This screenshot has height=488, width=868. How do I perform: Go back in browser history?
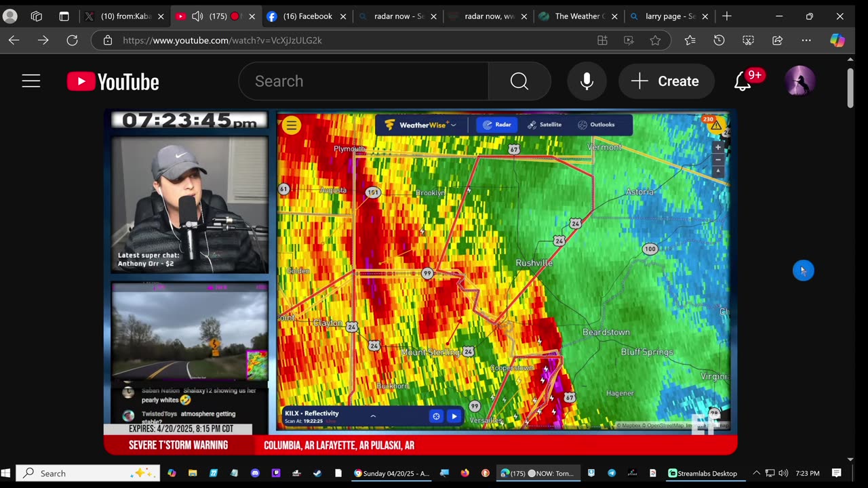(14, 41)
